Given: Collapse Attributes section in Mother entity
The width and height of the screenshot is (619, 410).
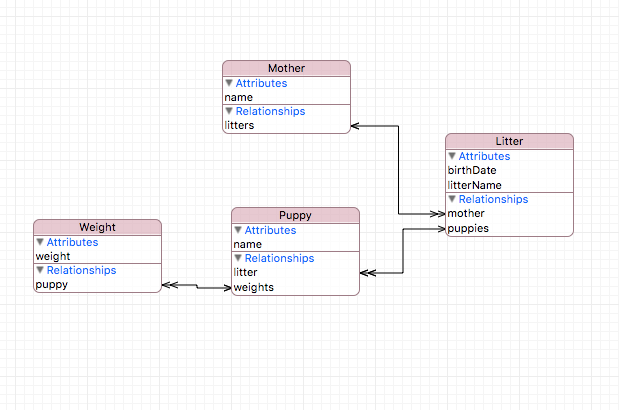Looking at the screenshot, I should click(x=229, y=83).
